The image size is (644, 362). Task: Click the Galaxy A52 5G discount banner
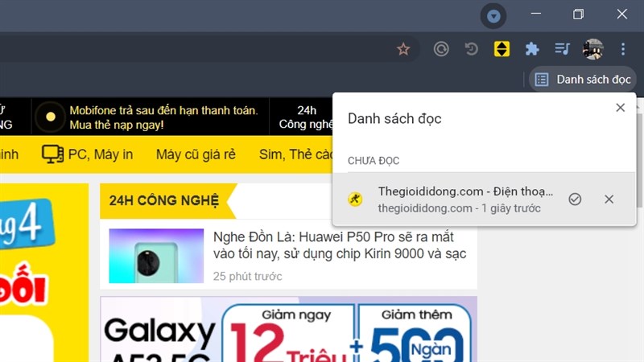click(x=289, y=329)
